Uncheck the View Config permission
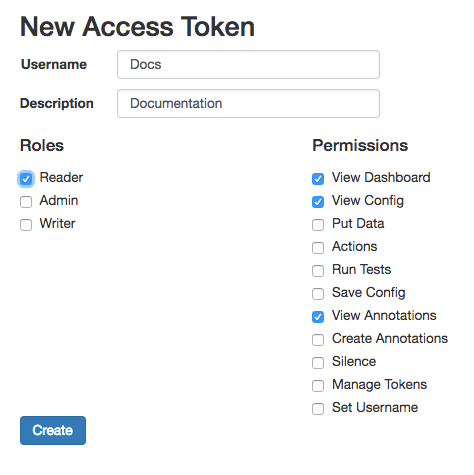The image size is (474, 475). point(318,202)
